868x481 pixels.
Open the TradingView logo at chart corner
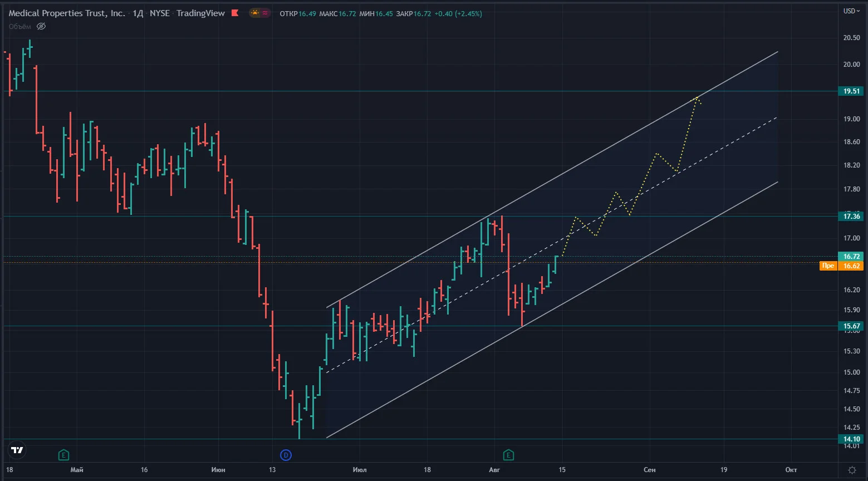pos(17,450)
